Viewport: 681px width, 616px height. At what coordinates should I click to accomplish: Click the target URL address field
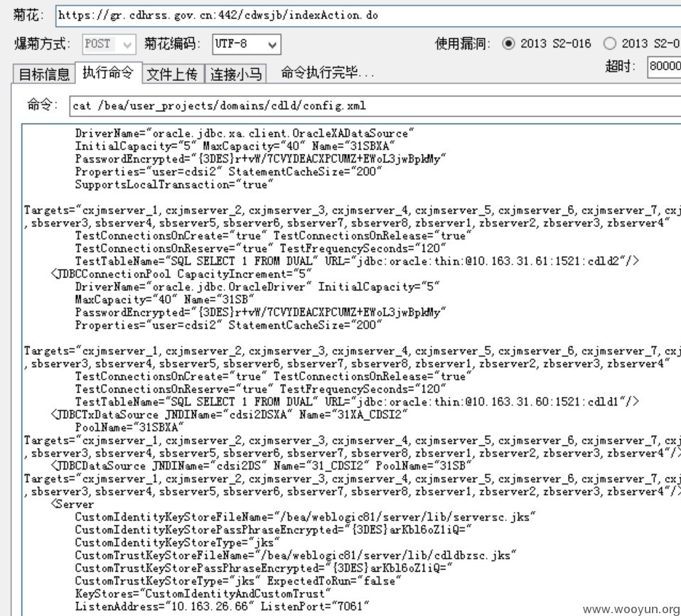click(368, 16)
